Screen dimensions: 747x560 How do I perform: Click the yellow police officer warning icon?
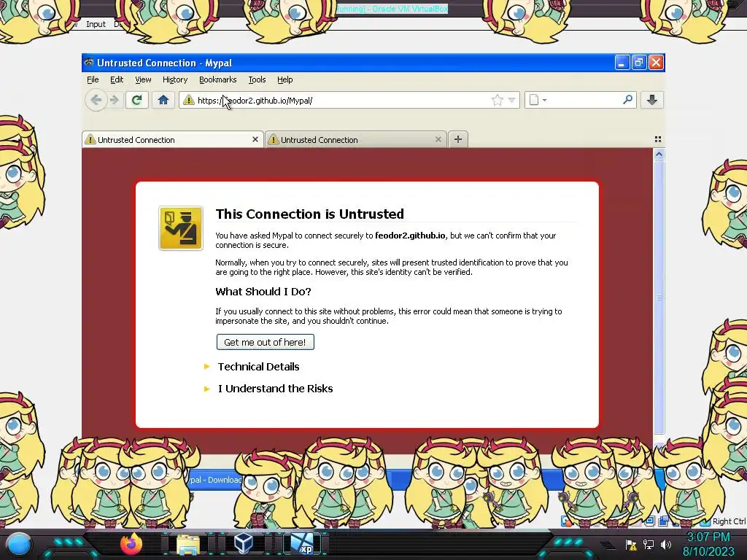[x=181, y=228]
